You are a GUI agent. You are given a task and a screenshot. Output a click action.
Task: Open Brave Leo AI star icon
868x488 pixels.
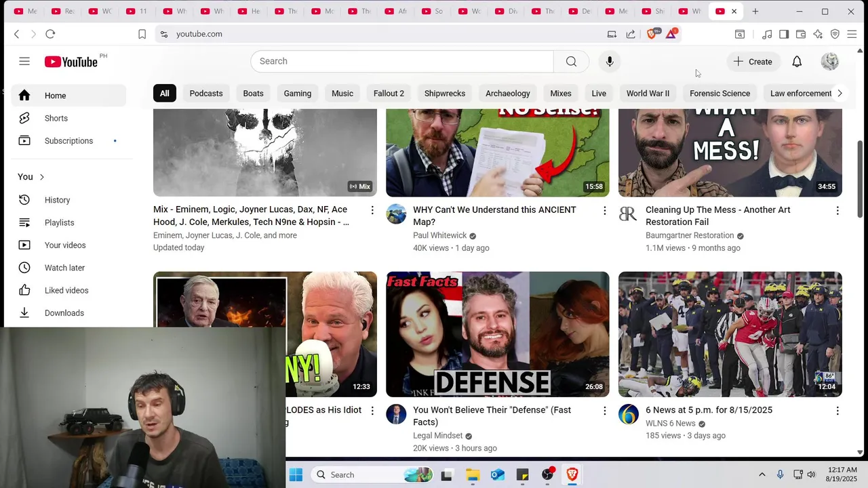tap(818, 34)
